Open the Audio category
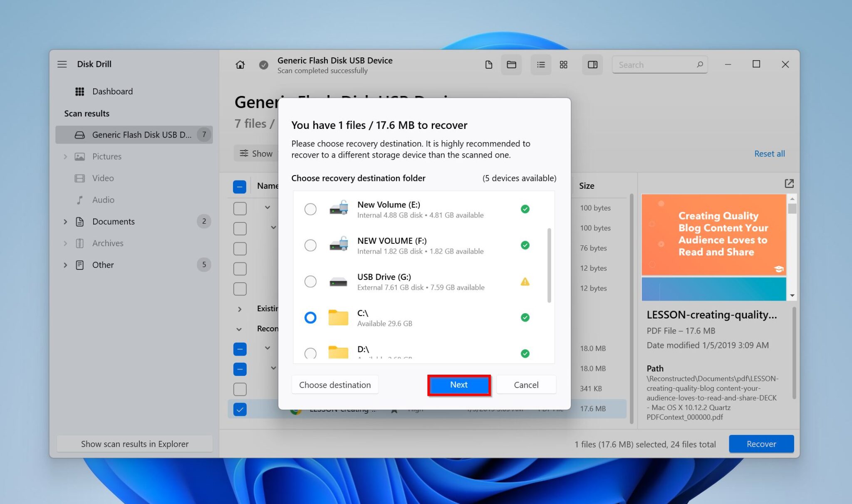852x504 pixels. (x=103, y=200)
